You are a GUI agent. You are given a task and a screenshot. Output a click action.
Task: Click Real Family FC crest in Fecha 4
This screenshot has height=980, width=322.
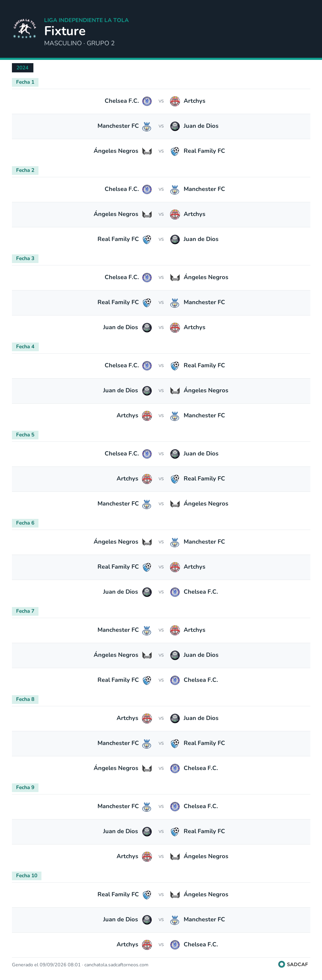click(175, 365)
